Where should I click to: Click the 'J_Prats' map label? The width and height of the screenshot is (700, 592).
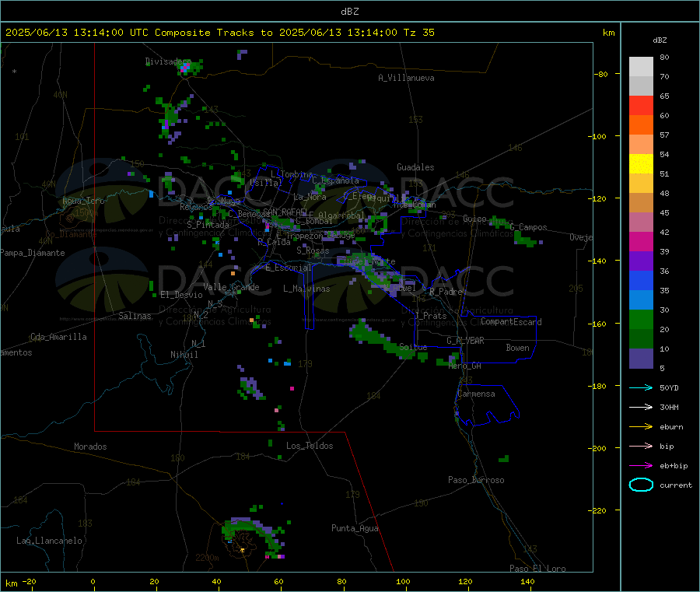(430, 316)
